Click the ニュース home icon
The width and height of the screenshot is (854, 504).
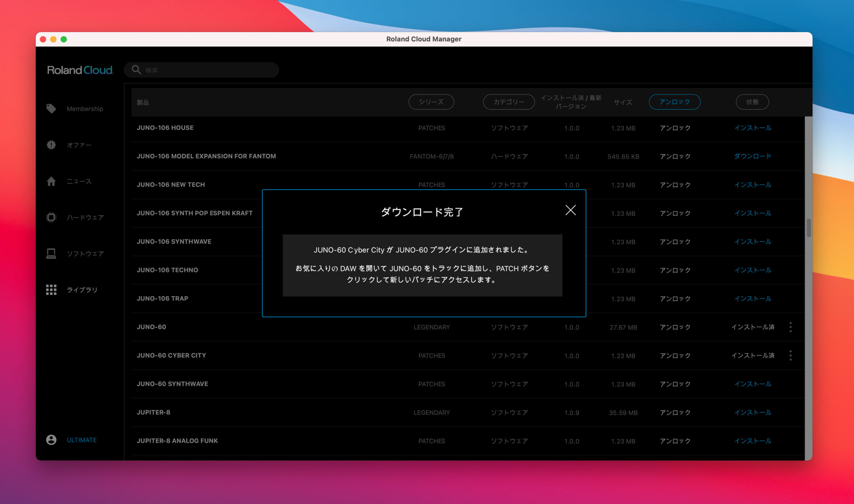(51, 181)
